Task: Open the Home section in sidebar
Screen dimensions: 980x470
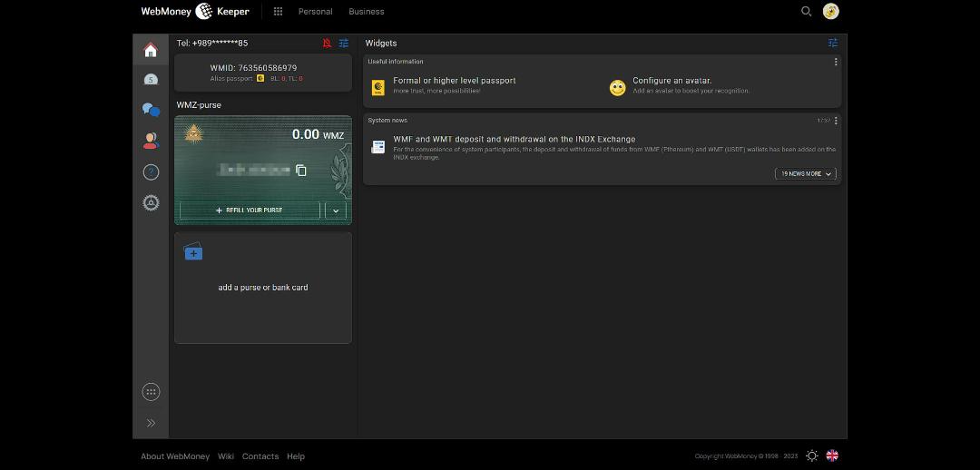Action: [x=151, y=50]
